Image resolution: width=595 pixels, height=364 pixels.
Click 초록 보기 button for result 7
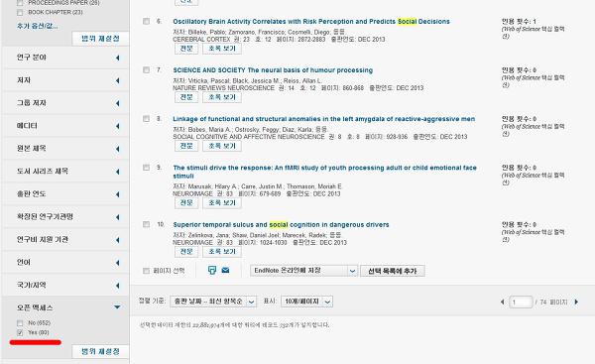[222, 97]
